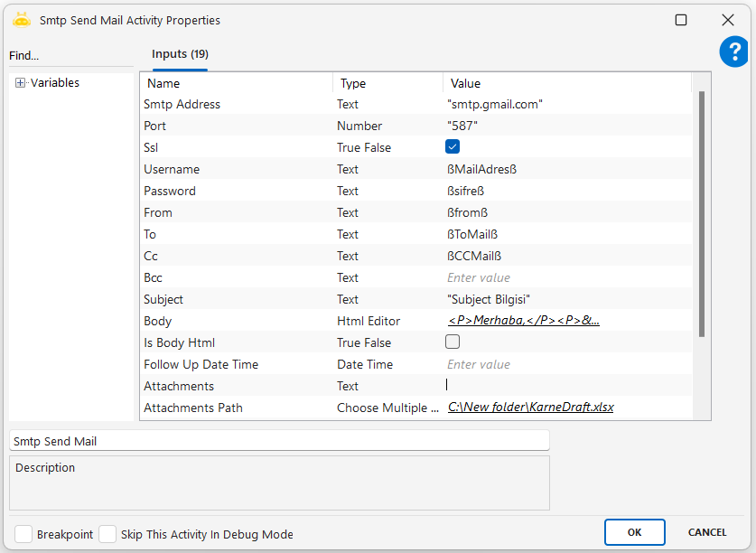Open the KarneDraft.xlsx attachments path link
The image size is (756, 553).
(x=530, y=408)
